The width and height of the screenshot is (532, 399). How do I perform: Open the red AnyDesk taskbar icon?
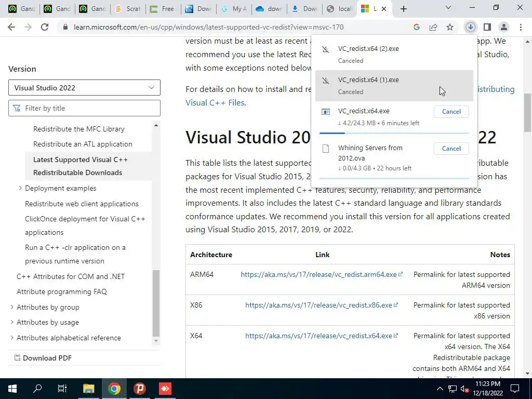165,389
